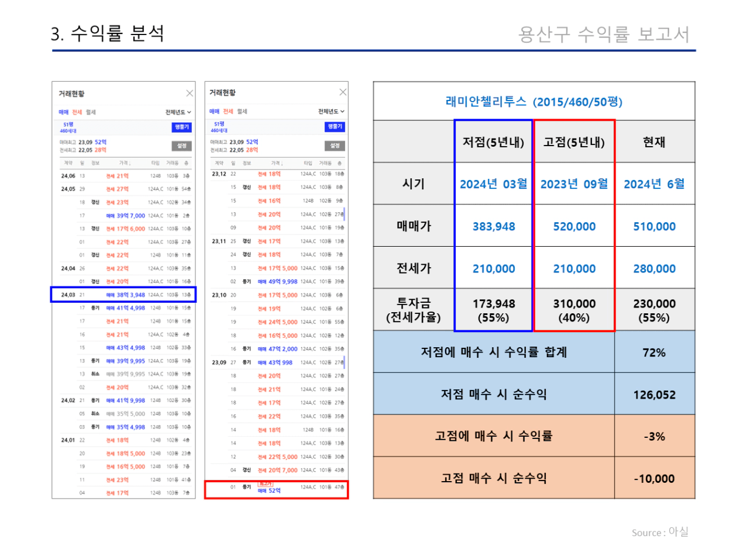Select 매매 tab in left 거래현황 panel
This screenshot has height=560, width=747.
pyautogui.click(x=63, y=112)
